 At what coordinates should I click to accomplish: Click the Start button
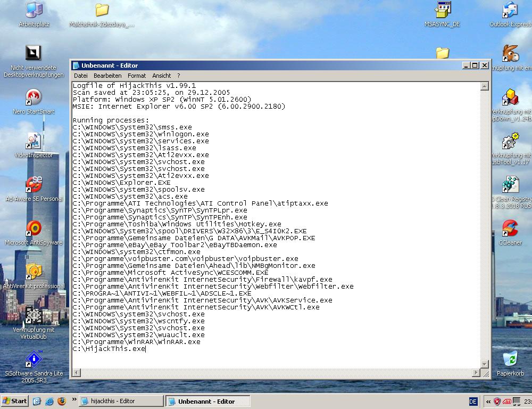click(14, 401)
